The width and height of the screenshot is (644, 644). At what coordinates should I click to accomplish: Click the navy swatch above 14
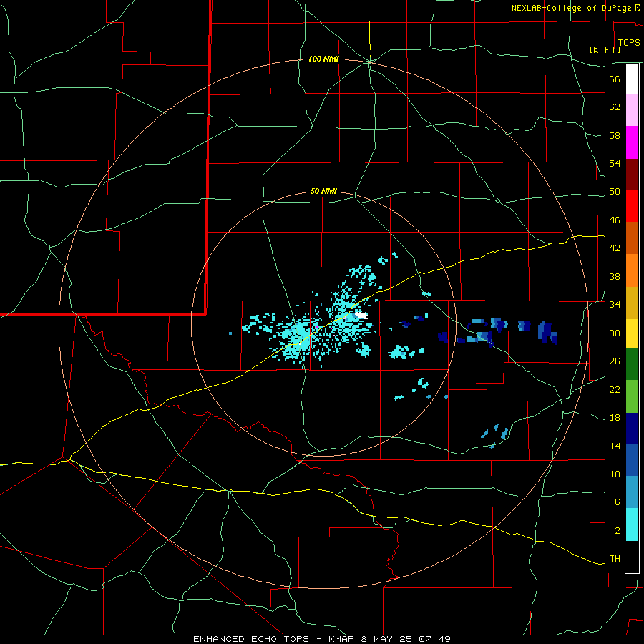pyautogui.click(x=632, y=429)
